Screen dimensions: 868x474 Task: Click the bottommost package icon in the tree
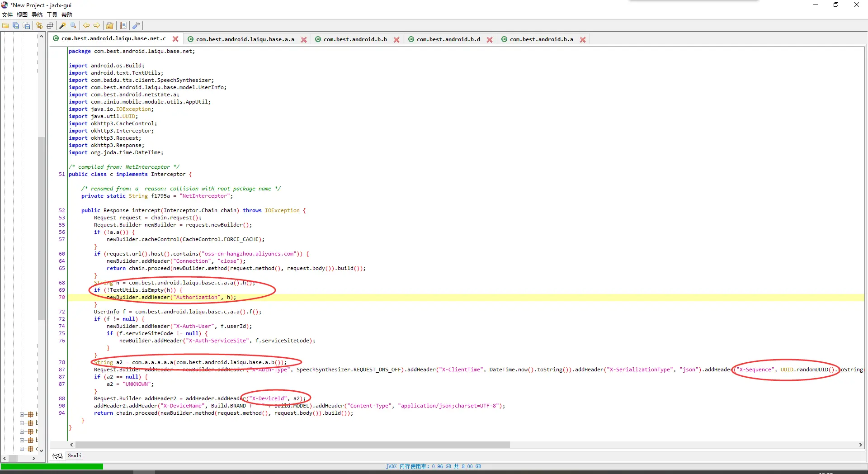tap(30, 449)
